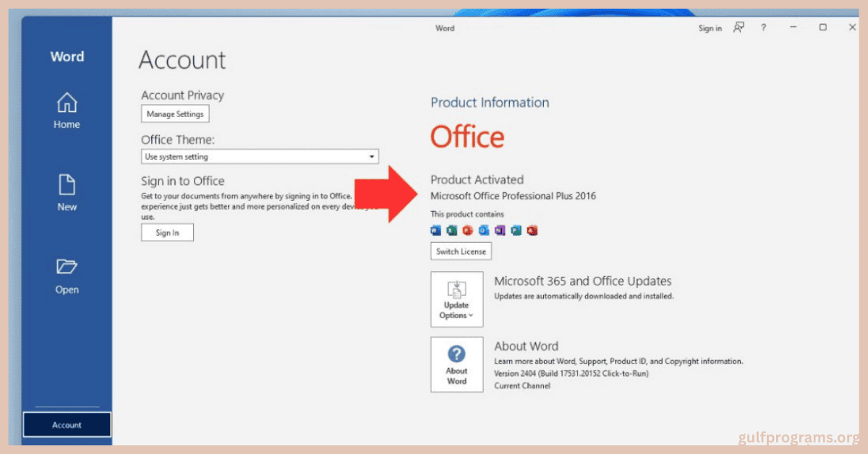This screenshot has width=868, height=454.
Task: Click the Home icon in the sidebar
Action: 67,103
